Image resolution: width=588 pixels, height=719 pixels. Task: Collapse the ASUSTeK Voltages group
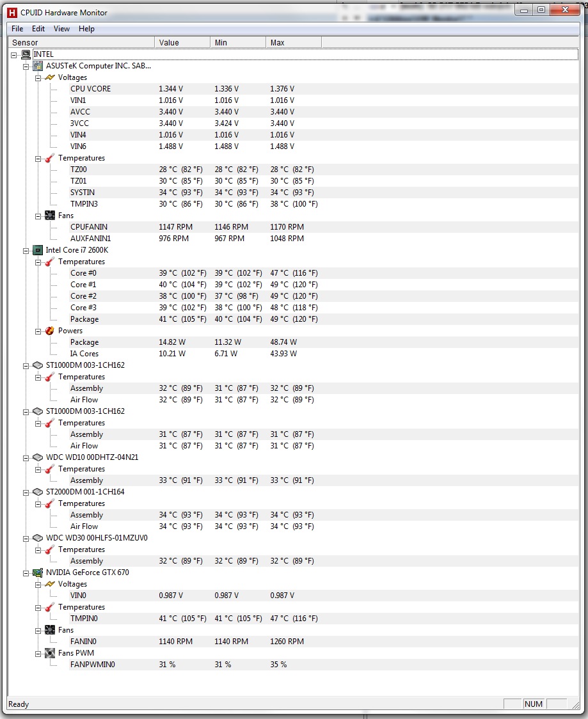tap(38, 77)
